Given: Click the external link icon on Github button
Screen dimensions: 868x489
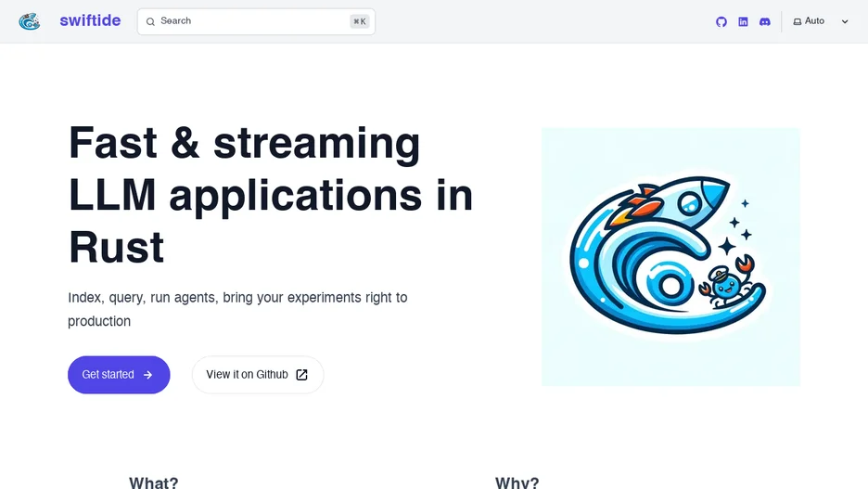Looking at the screenshot, I should [x=301, y=375].
